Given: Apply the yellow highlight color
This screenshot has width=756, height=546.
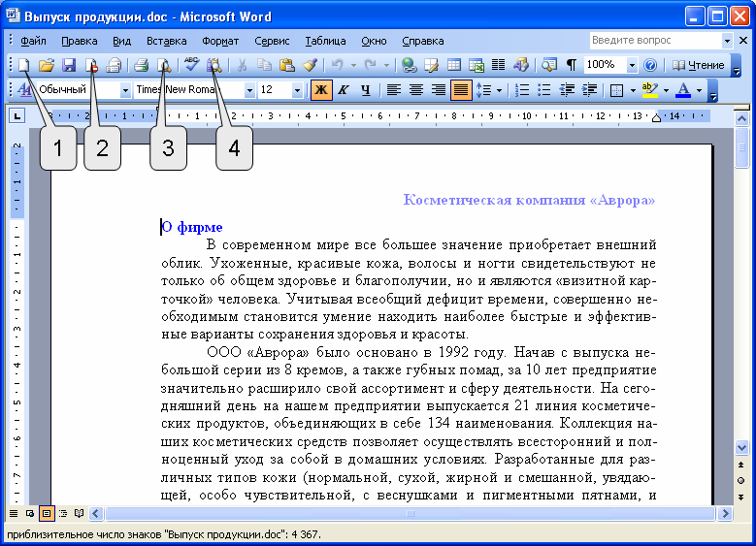Looking at the screenshot, I should [649, 90].
